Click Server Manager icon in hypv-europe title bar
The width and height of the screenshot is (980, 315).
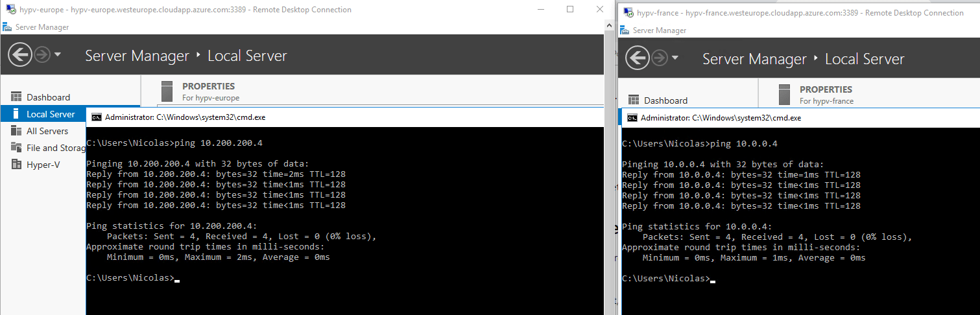(x=6, y=27)
